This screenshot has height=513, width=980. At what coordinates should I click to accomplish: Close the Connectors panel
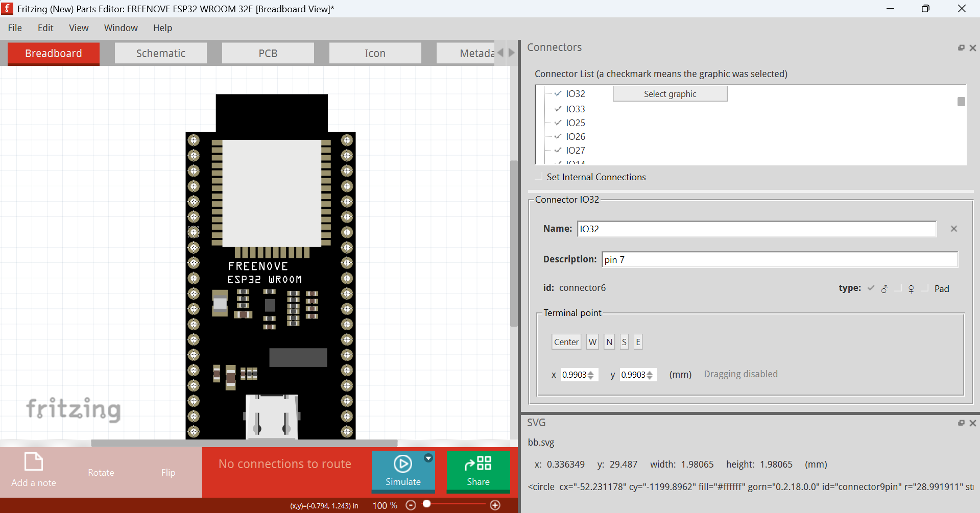(973, 47)
